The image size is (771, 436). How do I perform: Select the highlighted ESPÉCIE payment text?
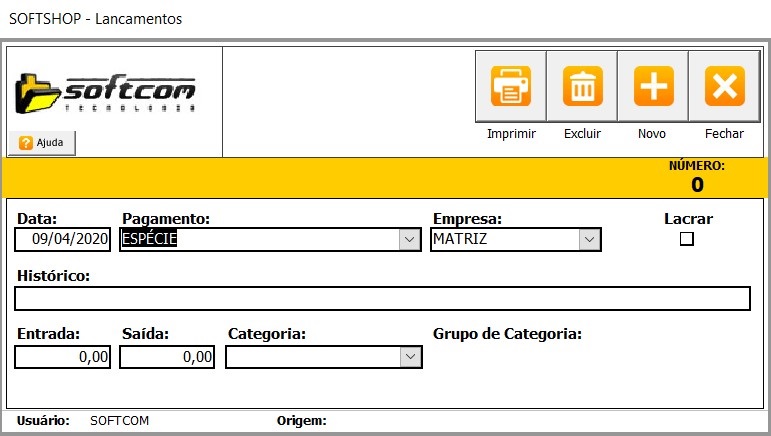point(150,240)
